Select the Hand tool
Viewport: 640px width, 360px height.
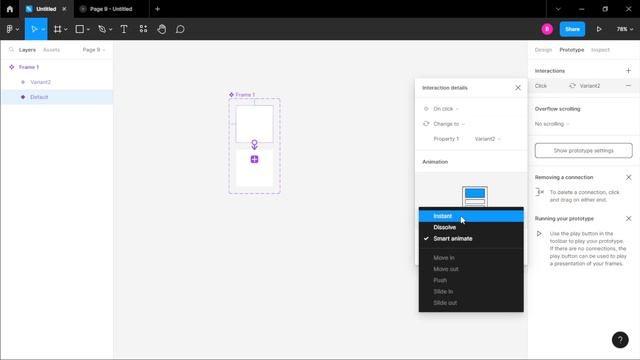point(162,29)
